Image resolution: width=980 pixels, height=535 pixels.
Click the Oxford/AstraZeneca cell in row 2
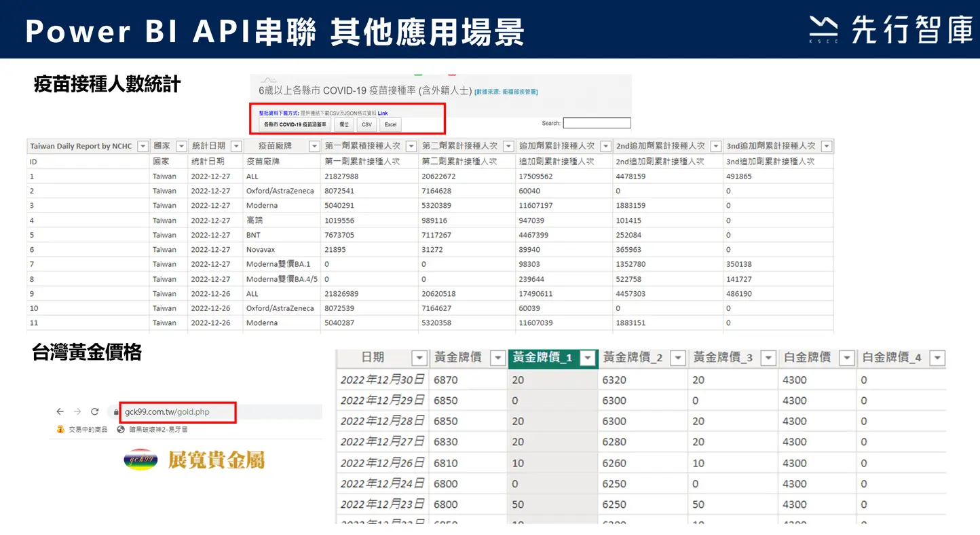[282, 191]
